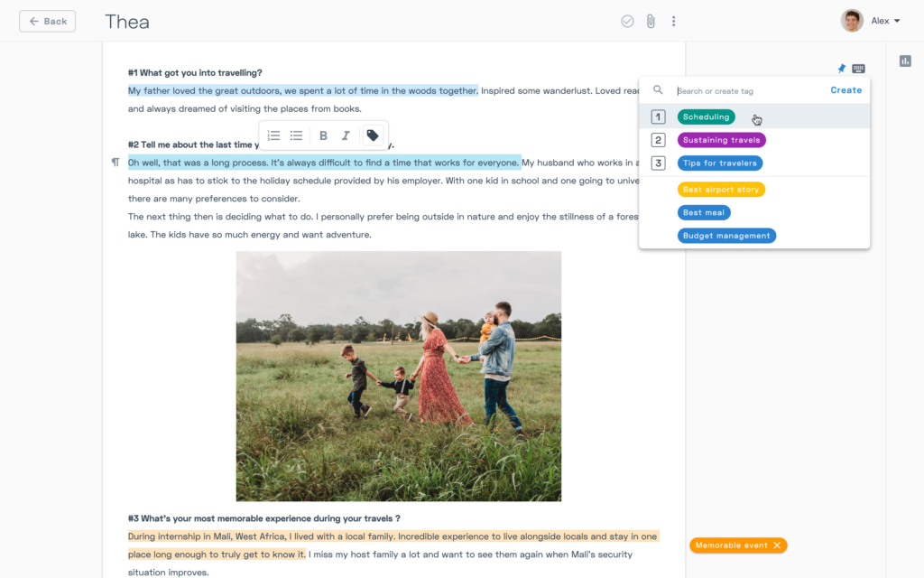Apply the Best airport story tag
Viewport: 924px width, 578px height.
tap(721, 190)
